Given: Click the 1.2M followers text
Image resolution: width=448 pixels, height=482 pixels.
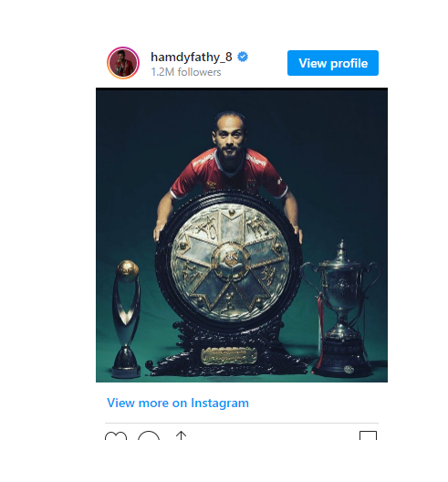Looking at the screenshot, I should point(186,72).
